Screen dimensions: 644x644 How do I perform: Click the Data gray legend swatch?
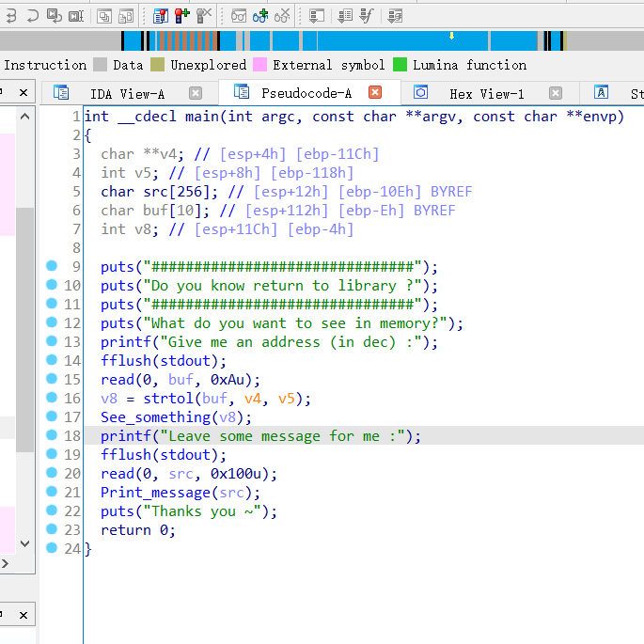point(101,65)
